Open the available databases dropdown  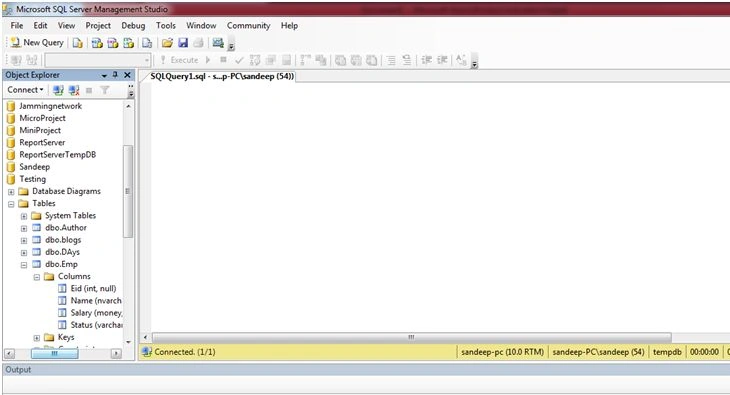147,60
